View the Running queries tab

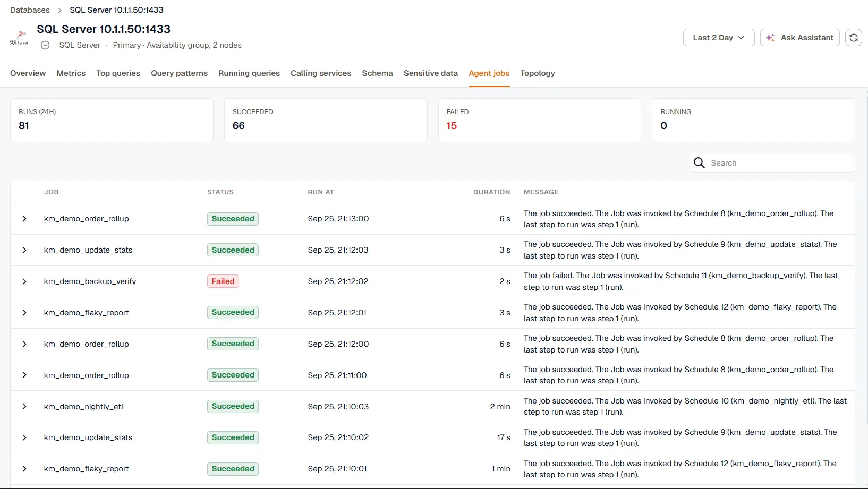click(x=249, y=73)
